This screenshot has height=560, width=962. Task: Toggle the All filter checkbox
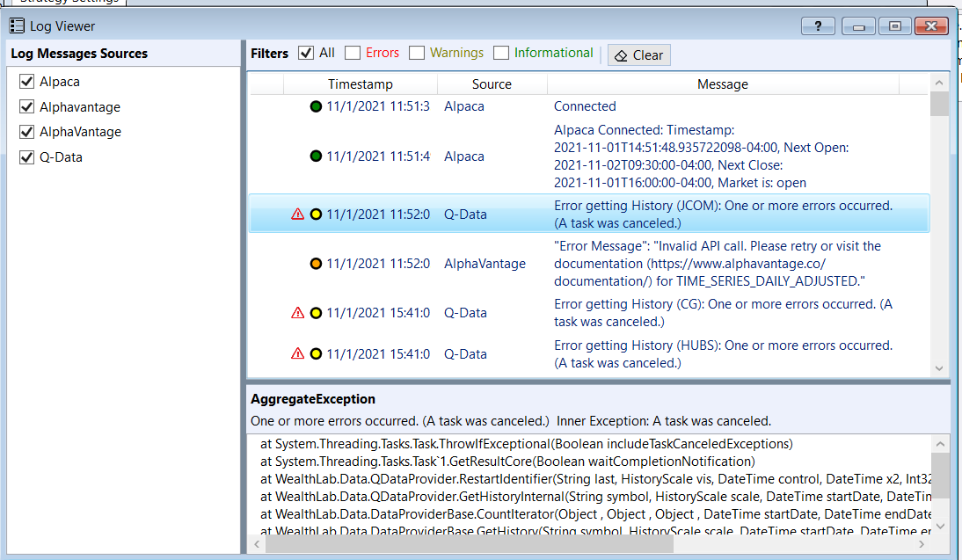pos(305,53)
